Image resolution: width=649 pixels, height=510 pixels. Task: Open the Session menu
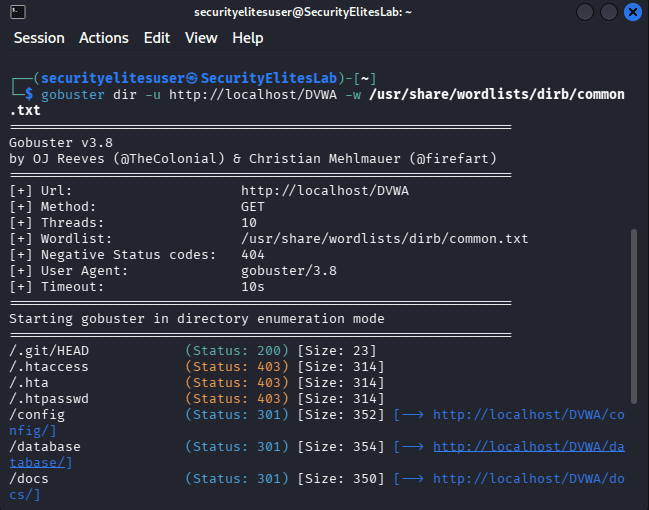click(39, 38)
